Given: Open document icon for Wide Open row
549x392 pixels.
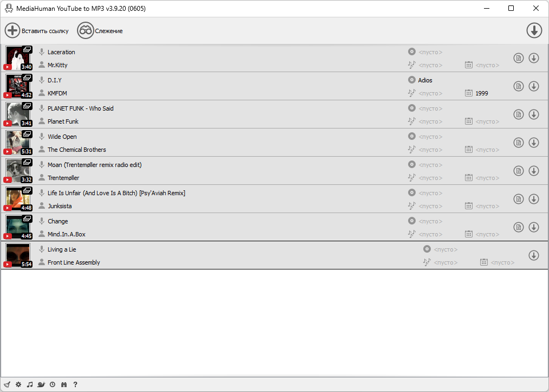Looking at the screenshot, I should click(x=519, y=143).
